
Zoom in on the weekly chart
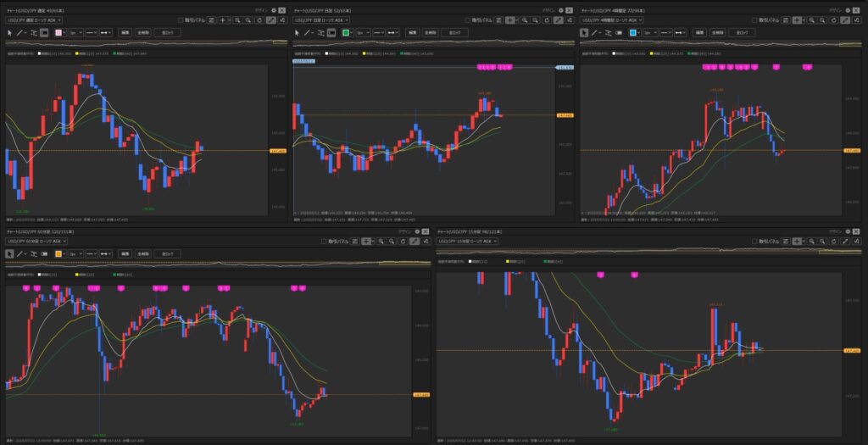coord(237,20)
